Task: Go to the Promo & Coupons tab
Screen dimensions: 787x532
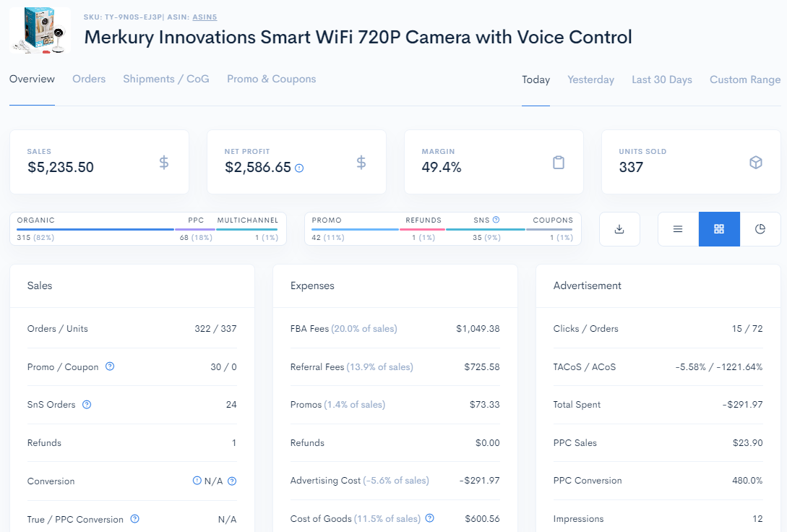Action: coord(272,80)
